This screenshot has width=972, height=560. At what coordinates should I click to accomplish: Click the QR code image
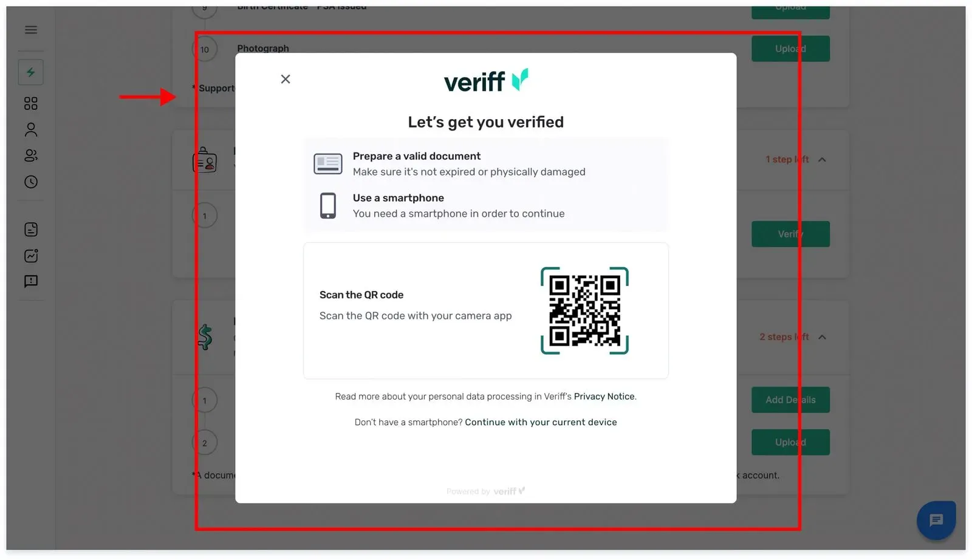pos(584,310)
